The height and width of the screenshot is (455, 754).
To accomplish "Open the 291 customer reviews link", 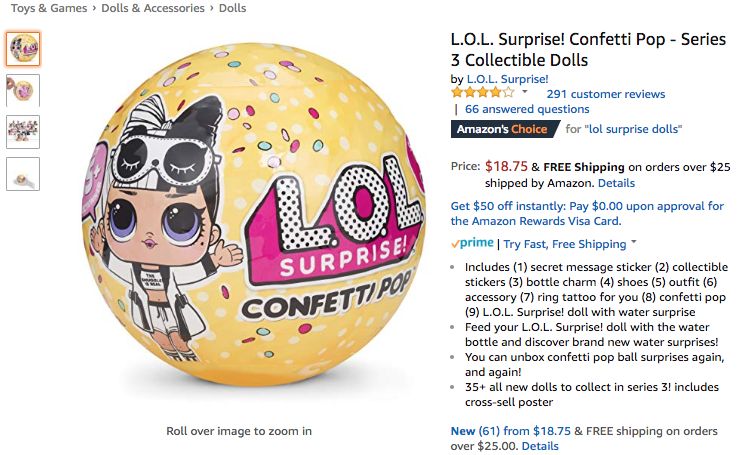I will [605, 94].
